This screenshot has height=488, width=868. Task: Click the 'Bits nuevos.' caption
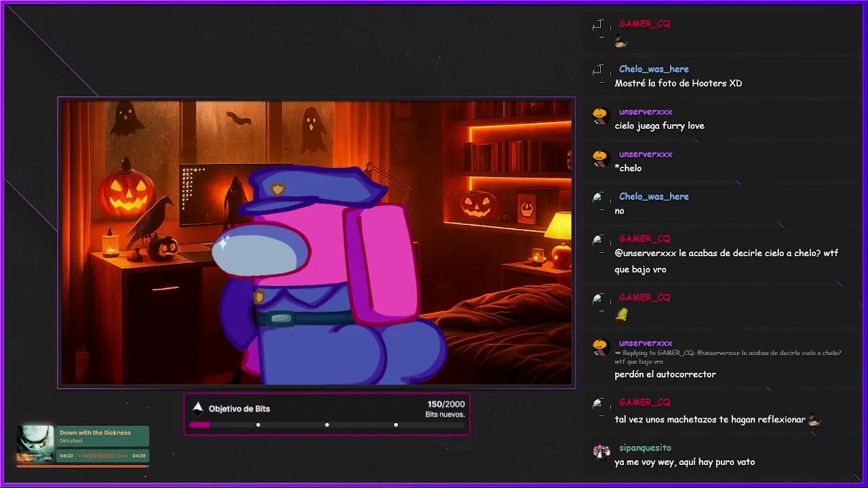pyautogui.click(x=445, y=414)
